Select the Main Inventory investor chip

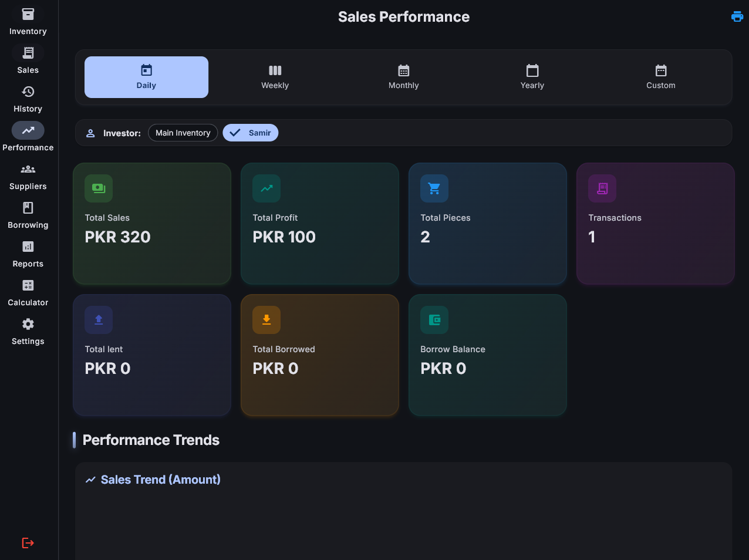pyautogui.click(x=183, y=133)
